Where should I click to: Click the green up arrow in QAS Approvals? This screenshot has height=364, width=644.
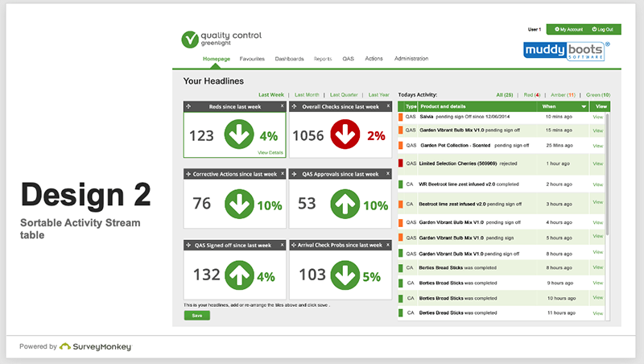click(346, 204)
